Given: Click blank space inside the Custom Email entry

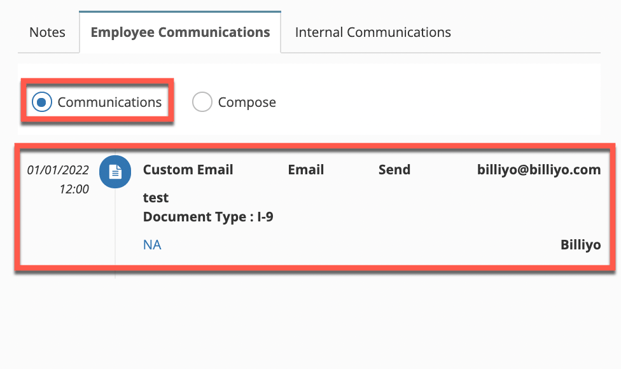Looking at the screenshot, I should click(396, 214).
